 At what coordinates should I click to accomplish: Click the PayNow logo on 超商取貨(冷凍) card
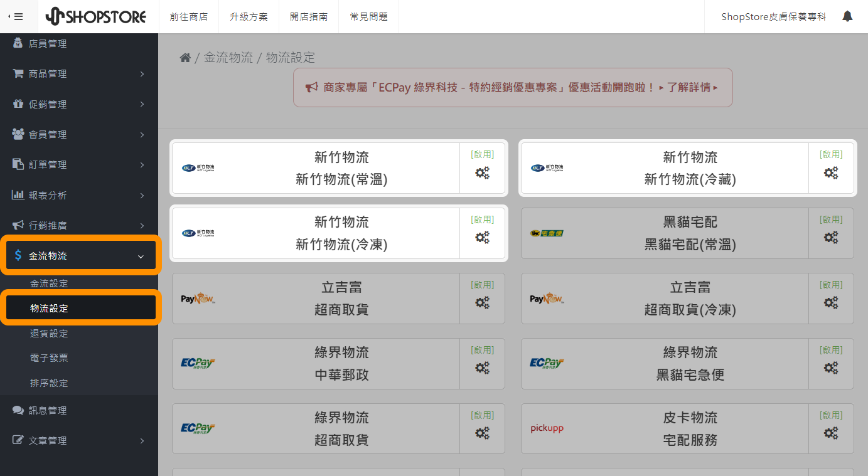pyautogui.click(x=547, y=299)
